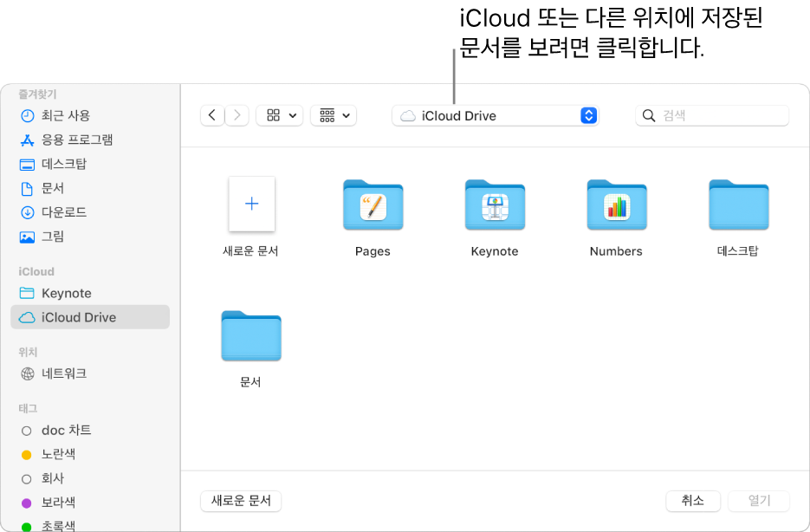Select the 새로운 문서 plus thumbnail
This screenshot has width=810, height=532.
(x=251, y=204)
